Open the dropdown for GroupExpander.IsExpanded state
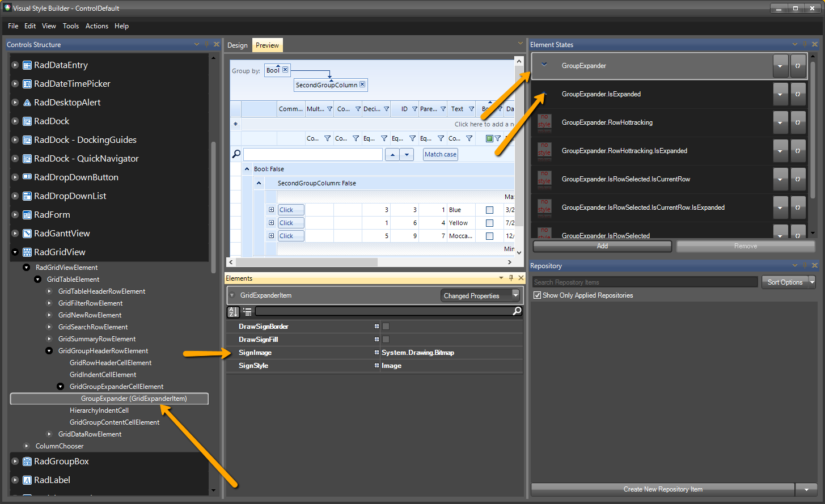This screenshot has width=825, height=504. click(780, 94)
